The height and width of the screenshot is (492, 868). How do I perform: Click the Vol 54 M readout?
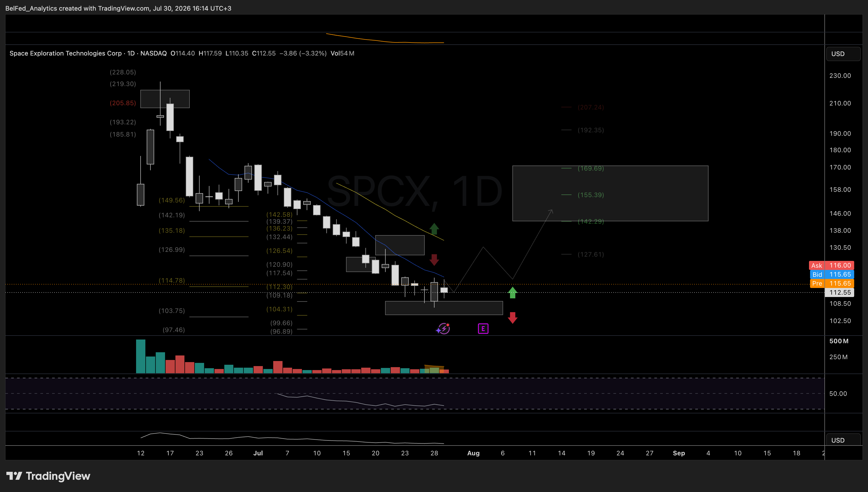pos(342,53)
